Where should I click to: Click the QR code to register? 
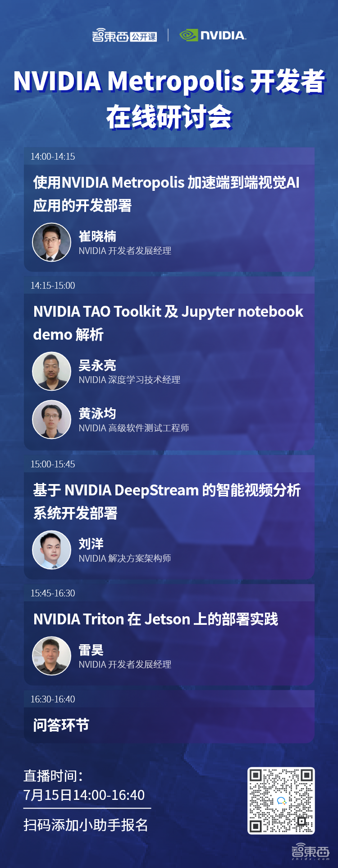click(x=281, y=800)
